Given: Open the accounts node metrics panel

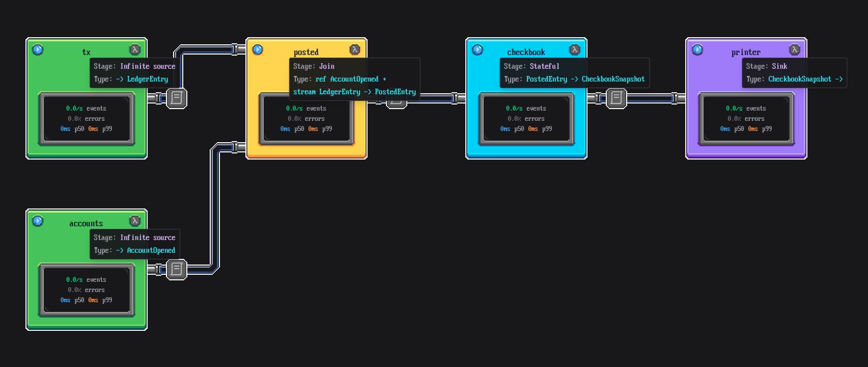Looking at the screenshot, I should coord(87,290).
